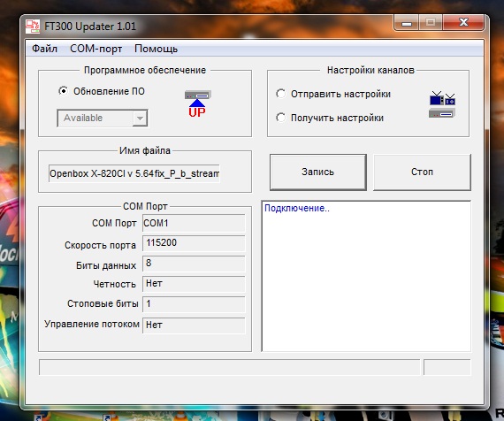Viewport: 504px width, 421px height.
Task: Open the COM-порт menu
Action: point(95,49)
